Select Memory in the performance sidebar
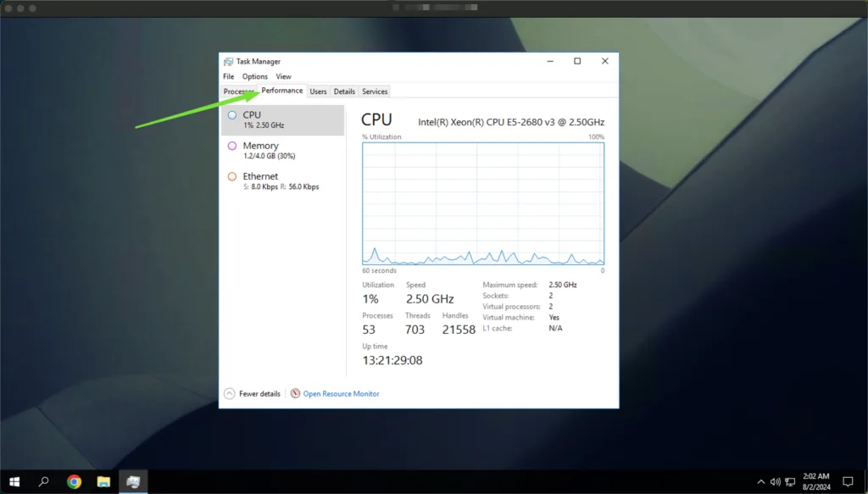This screenshot has height=494, width=868. click(x=282, y=150)
